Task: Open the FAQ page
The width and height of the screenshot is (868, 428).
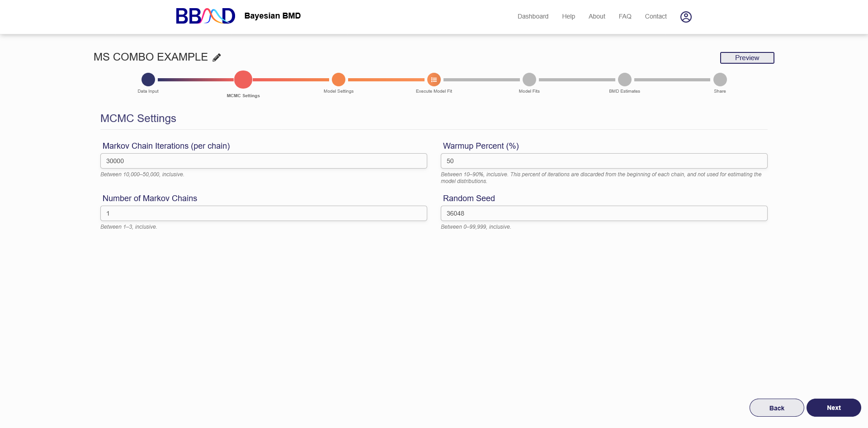Action: [625, 16]
